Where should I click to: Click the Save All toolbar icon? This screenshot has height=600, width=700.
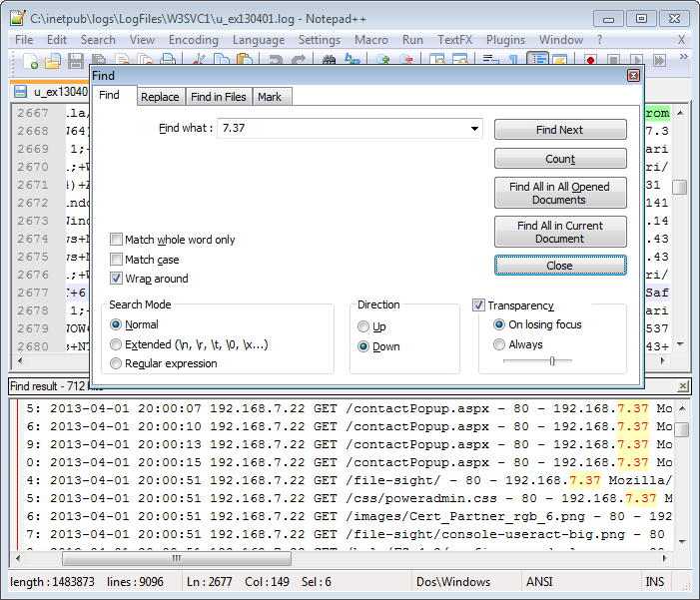(x=99, y=60)
